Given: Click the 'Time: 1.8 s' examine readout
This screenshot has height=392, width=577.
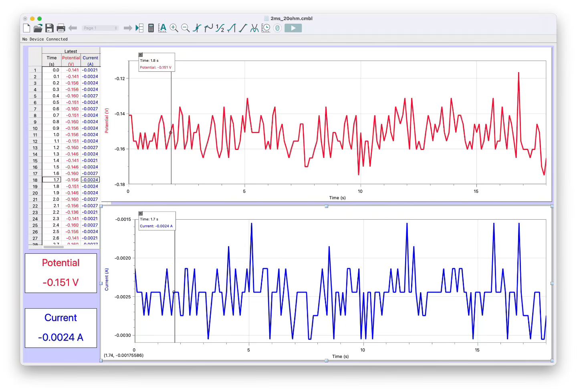Looking at the screenshot, I should pos(149,61).
